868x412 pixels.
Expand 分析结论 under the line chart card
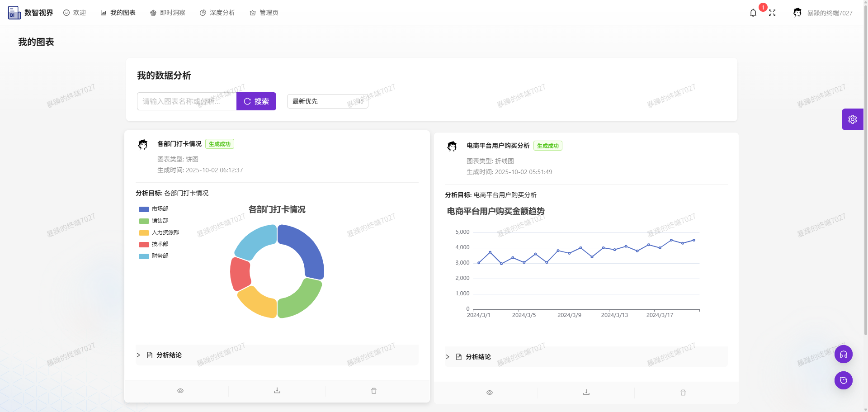coord(477,357)
